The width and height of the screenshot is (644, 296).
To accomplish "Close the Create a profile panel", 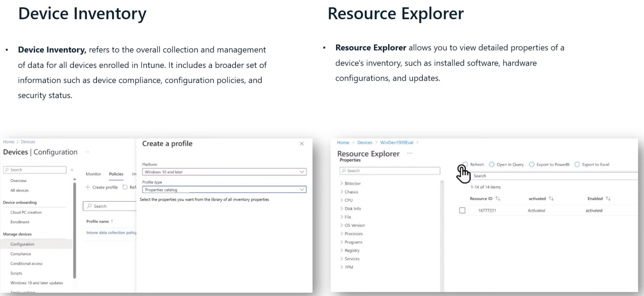I will [302, 144].
